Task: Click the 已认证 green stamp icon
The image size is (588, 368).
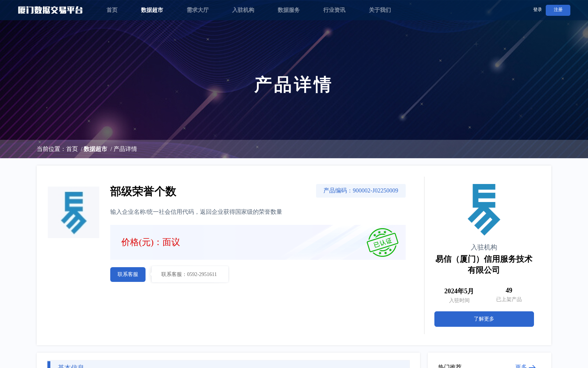Action: (382, 243)
